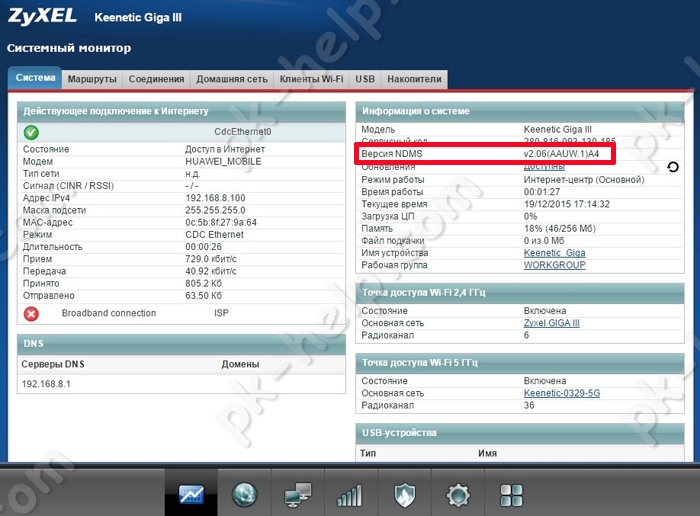Open the WORKGROUP link

554,265
